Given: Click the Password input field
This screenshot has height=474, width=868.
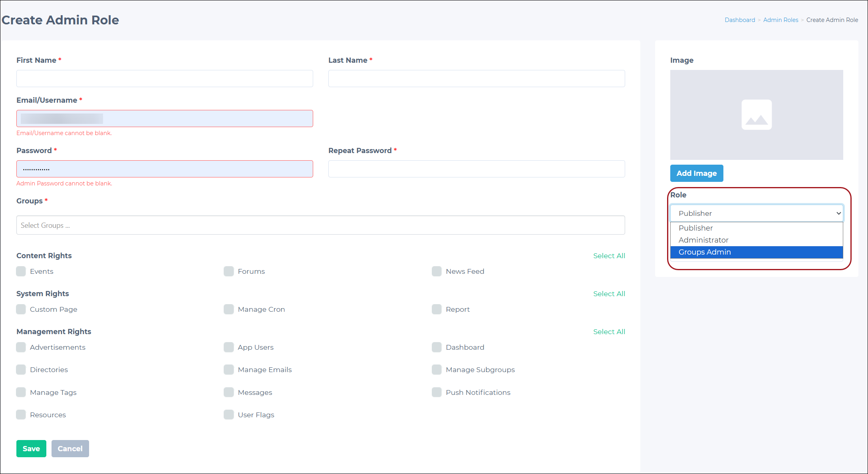Looking at the screenshot, I should pos(165,169).
